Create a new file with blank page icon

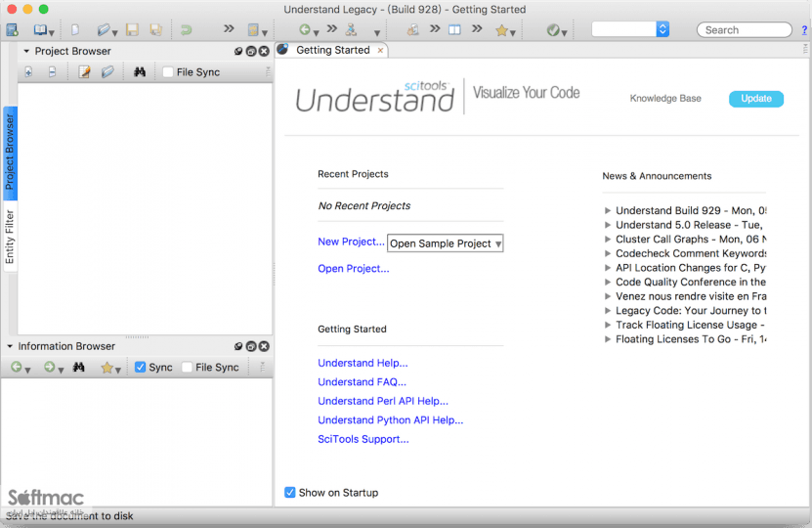(75, 30)
